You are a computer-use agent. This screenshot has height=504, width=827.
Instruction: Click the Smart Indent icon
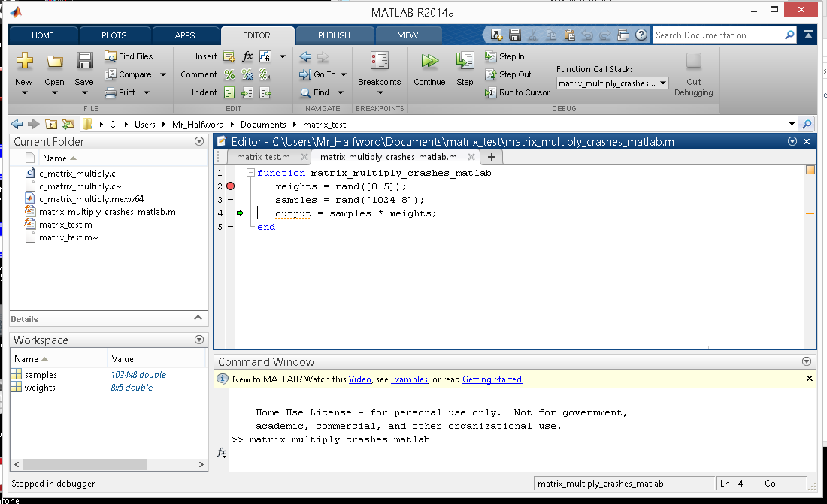pyautogui.click(x=229, y=93)
